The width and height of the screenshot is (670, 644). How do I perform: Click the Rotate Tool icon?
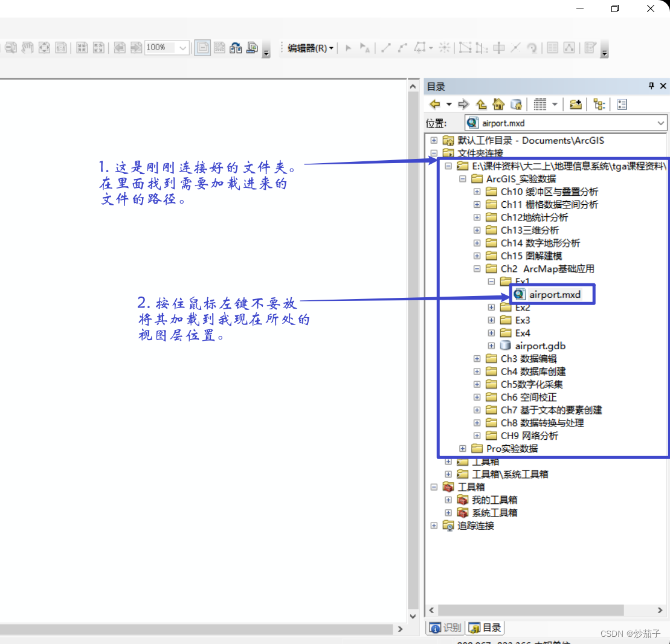tap(532, 48)
